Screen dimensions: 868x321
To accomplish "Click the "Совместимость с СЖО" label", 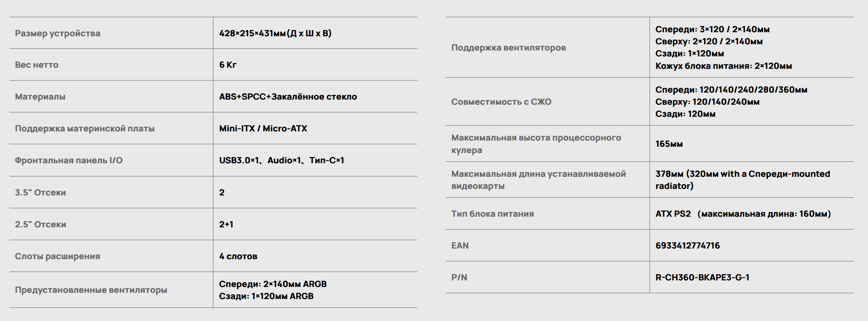I will point(501,102).
